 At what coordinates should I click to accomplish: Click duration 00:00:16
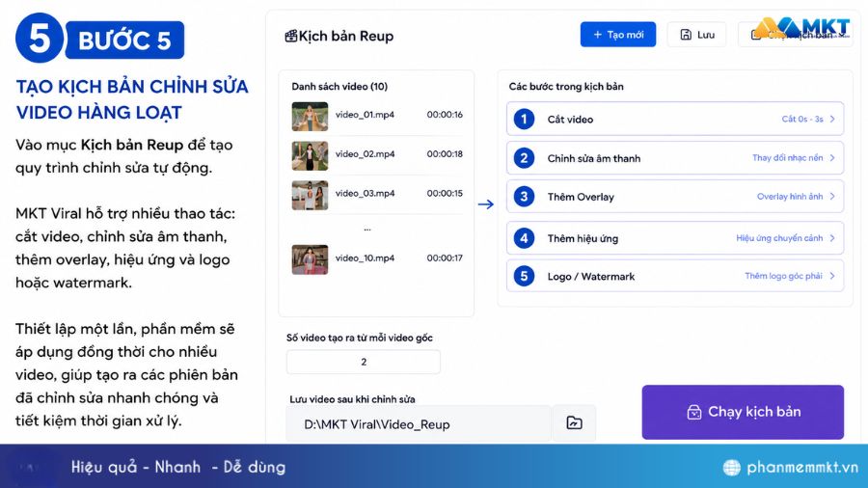tap(445, 115)
